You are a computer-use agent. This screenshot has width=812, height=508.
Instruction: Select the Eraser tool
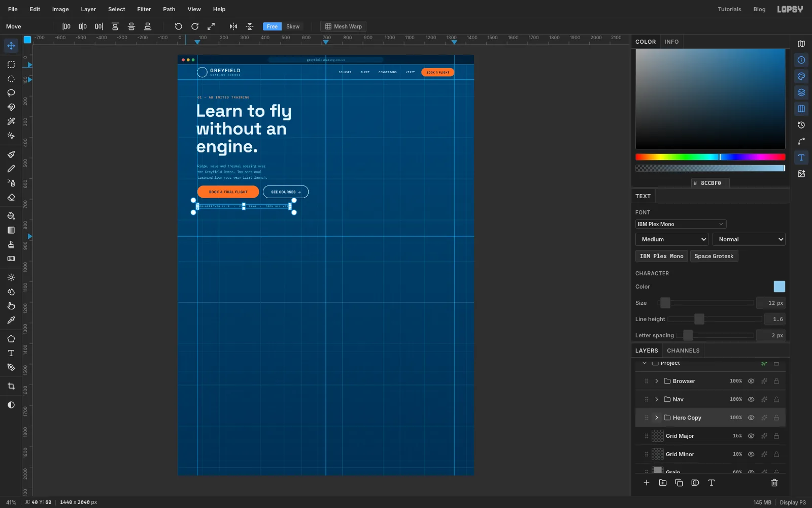pyautogui.click(x=11, y=197)
